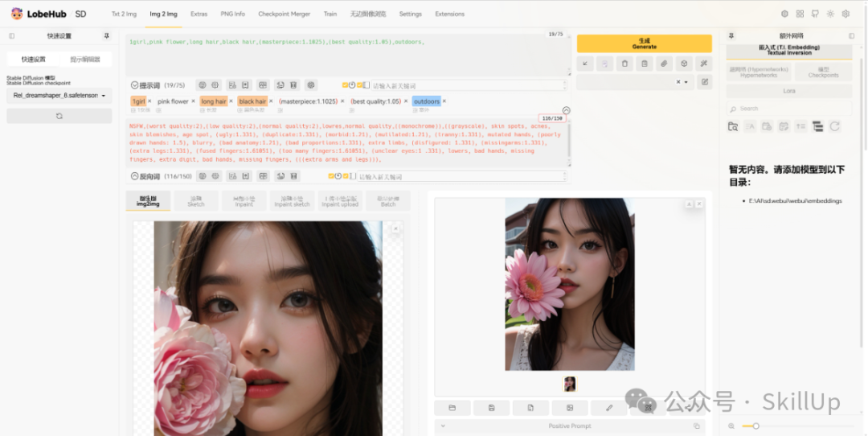Screen dimensions: 868x436
Task: Remove the 1girl tag
Action: 149,101
